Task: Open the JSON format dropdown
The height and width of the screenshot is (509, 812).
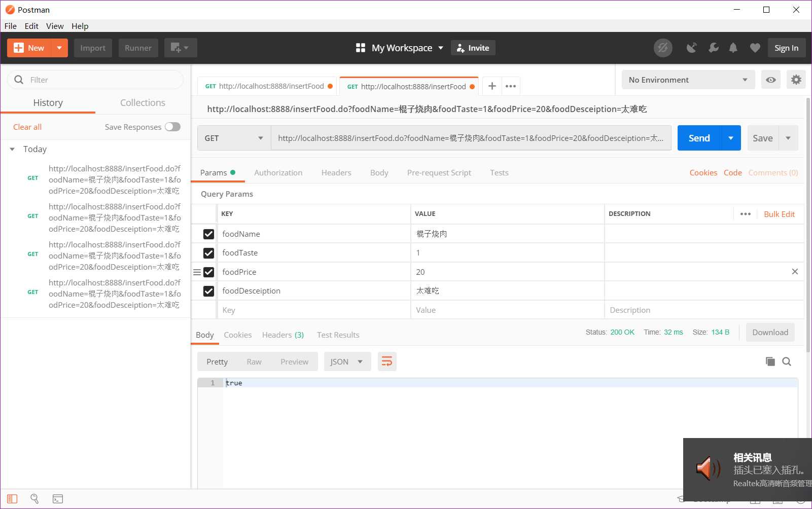Action: point(347,361)
